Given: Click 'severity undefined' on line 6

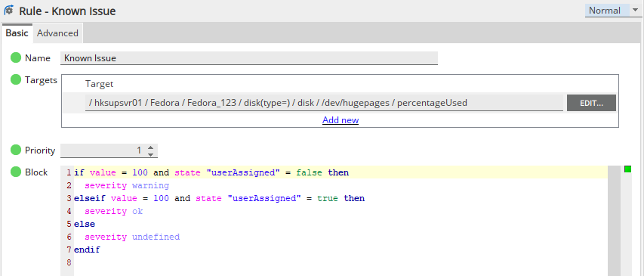Looking at the screenshot, I should [132, 237].
